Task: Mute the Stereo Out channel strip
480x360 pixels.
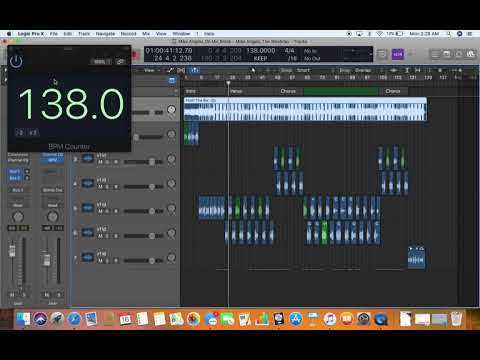Action: point(47,295)
